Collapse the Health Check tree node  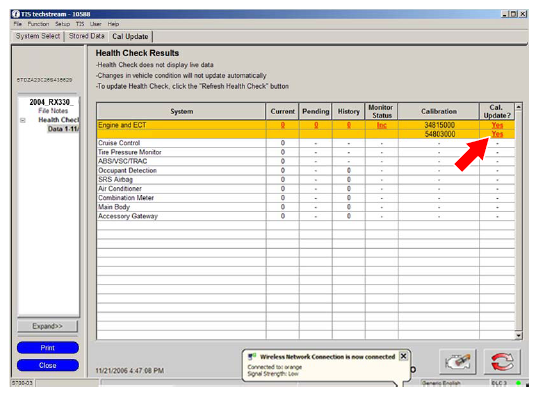[x=23, y=120]
